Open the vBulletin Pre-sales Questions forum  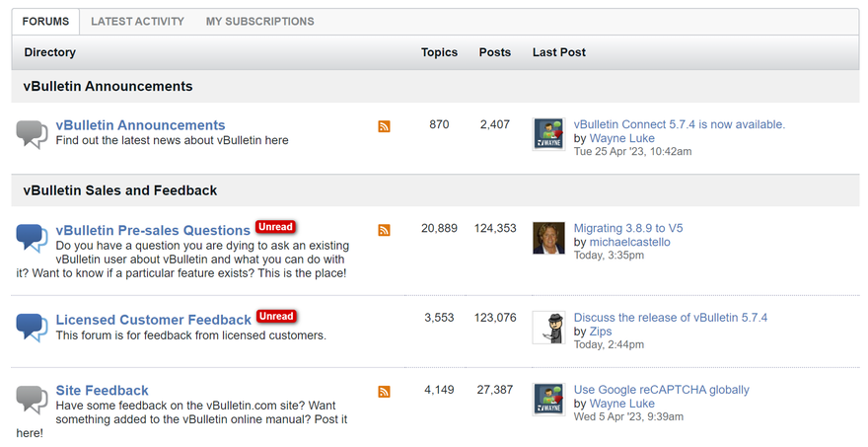(153, 231)
